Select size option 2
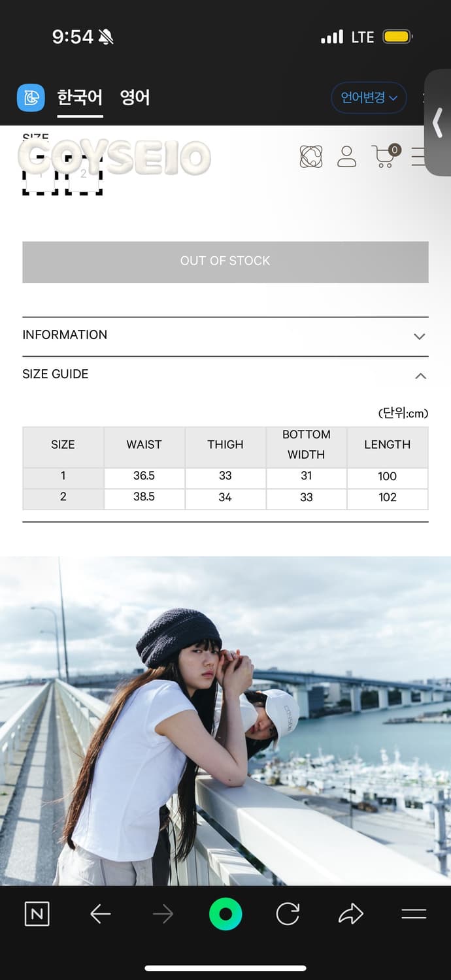Image resolution: width=451 pixels, height=980 pixels. coord(84,175)
